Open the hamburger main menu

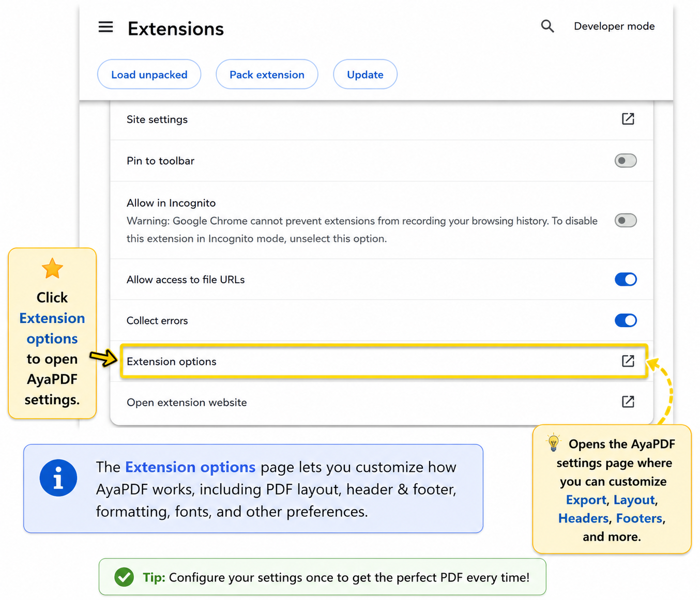tap(105, 27)
